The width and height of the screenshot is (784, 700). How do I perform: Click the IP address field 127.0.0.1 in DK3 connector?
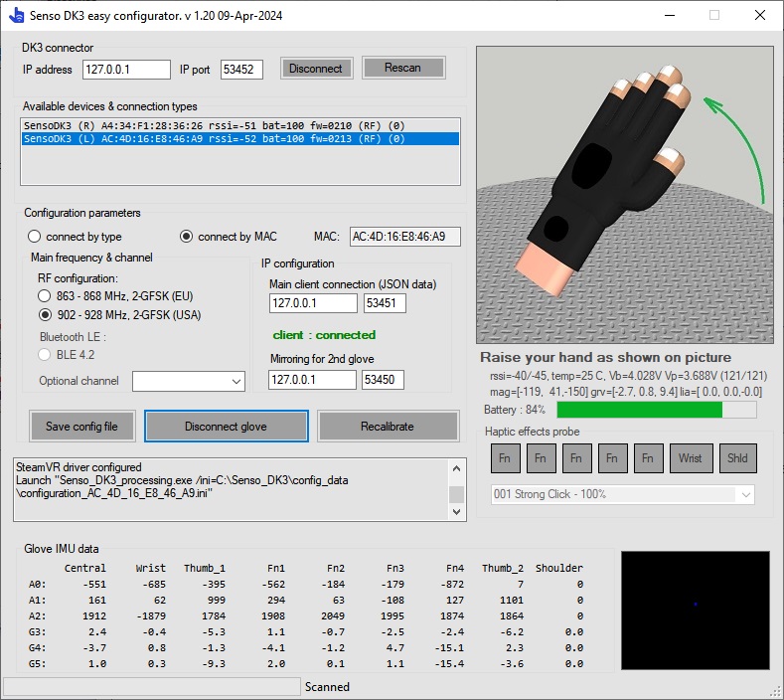126,69
